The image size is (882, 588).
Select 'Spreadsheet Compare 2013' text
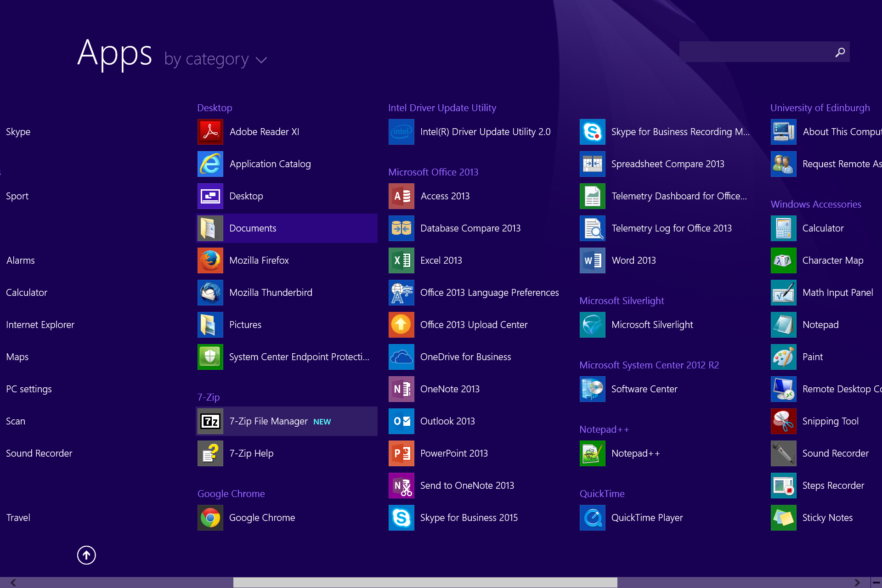click(x=668, y=164)
